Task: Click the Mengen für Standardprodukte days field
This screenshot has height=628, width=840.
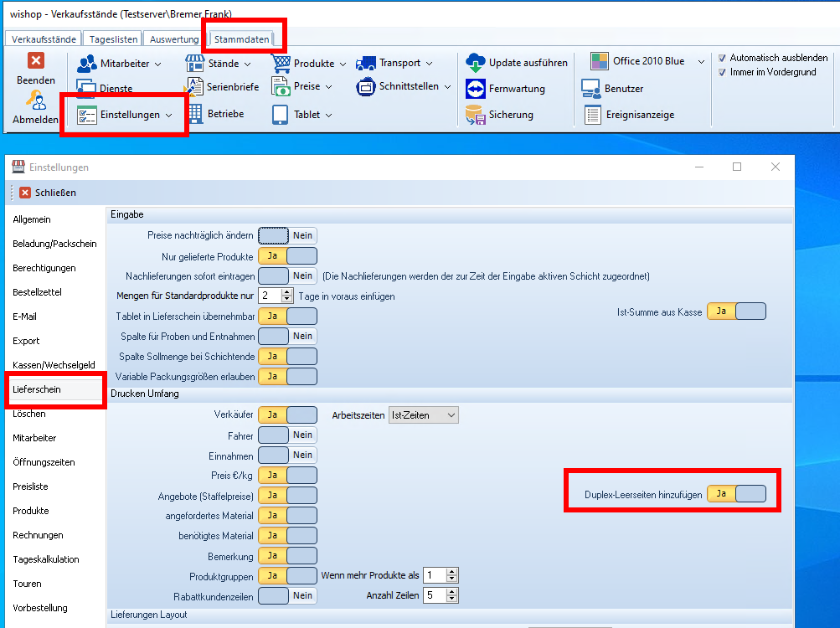Action: 269,296
